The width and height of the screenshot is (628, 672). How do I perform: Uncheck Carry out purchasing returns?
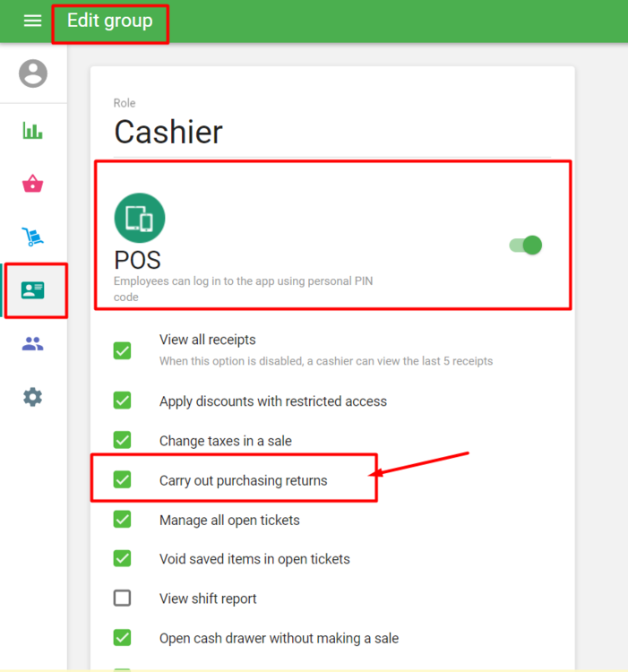(123, 480)
